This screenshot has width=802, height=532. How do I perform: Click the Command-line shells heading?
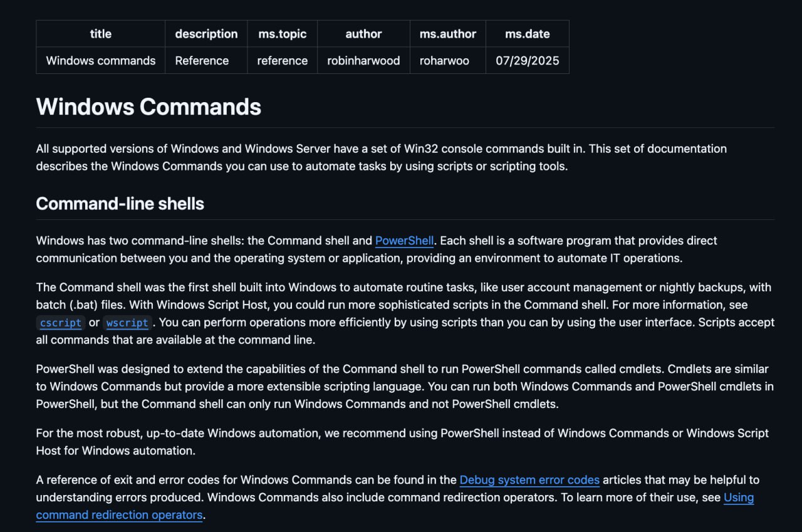point(120,204)
